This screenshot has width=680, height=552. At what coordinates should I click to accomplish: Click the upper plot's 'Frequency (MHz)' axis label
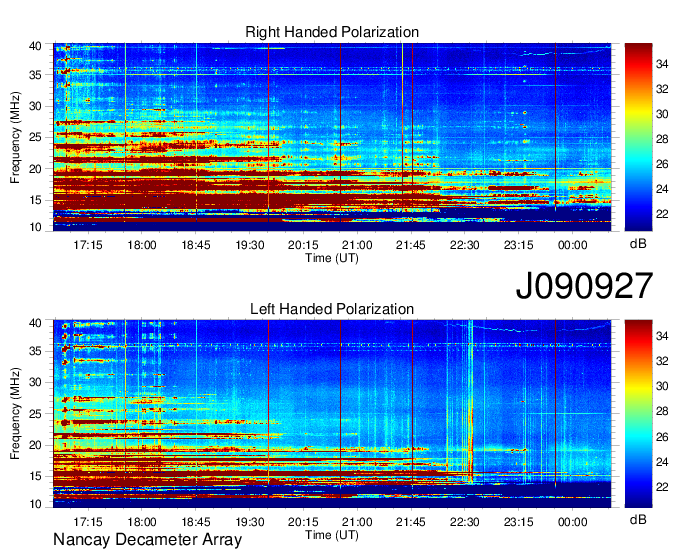(15, 137)
